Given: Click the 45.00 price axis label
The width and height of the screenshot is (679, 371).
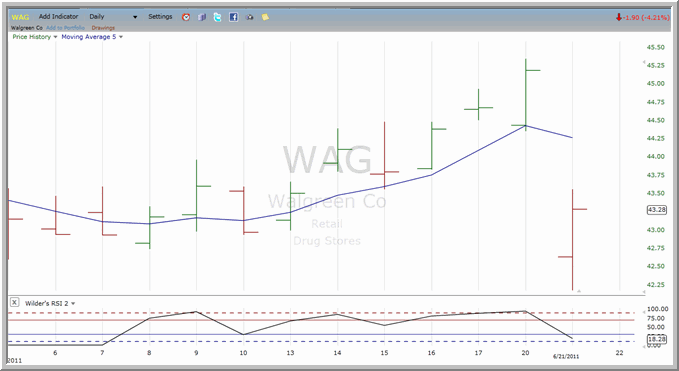Looking at the screenshot, I should (x=656, y=84).
